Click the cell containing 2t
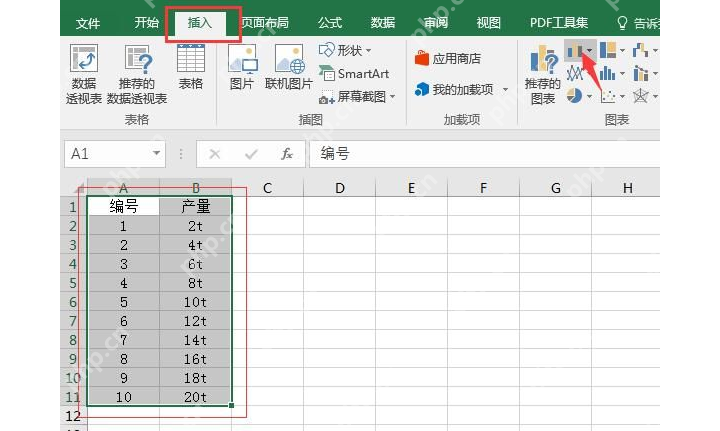This screenshot has width=720, height=431. [x=196, y=226]
